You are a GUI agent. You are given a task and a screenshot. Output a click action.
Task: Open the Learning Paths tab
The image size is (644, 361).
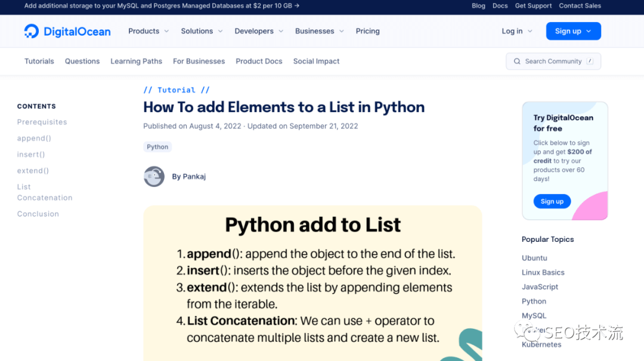click(x=136, y=61)
